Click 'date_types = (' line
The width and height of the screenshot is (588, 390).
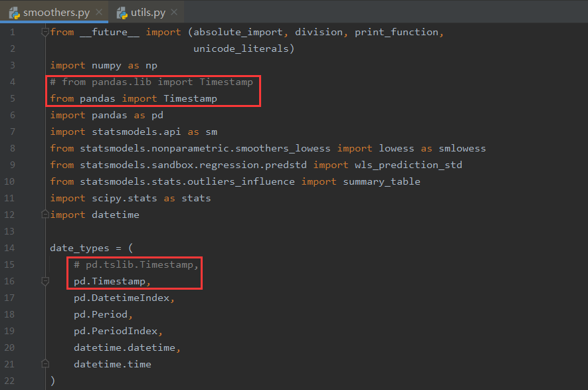[91, 248]
